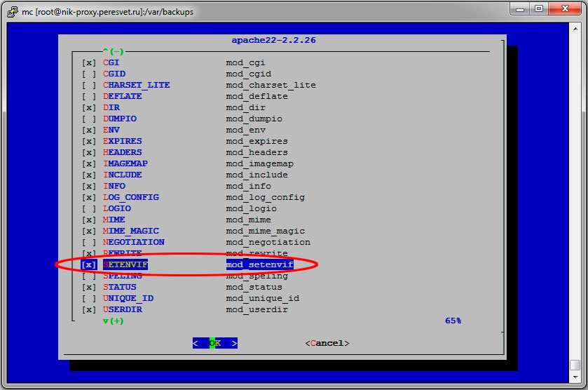Enable the DEFLATE option checkbox

tap(89, 96)
